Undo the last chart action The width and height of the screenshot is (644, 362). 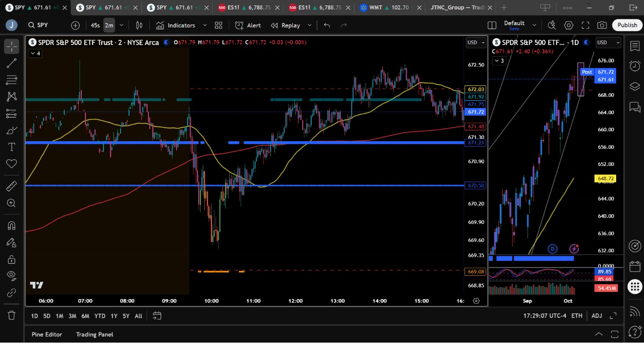tap(327, 26)
